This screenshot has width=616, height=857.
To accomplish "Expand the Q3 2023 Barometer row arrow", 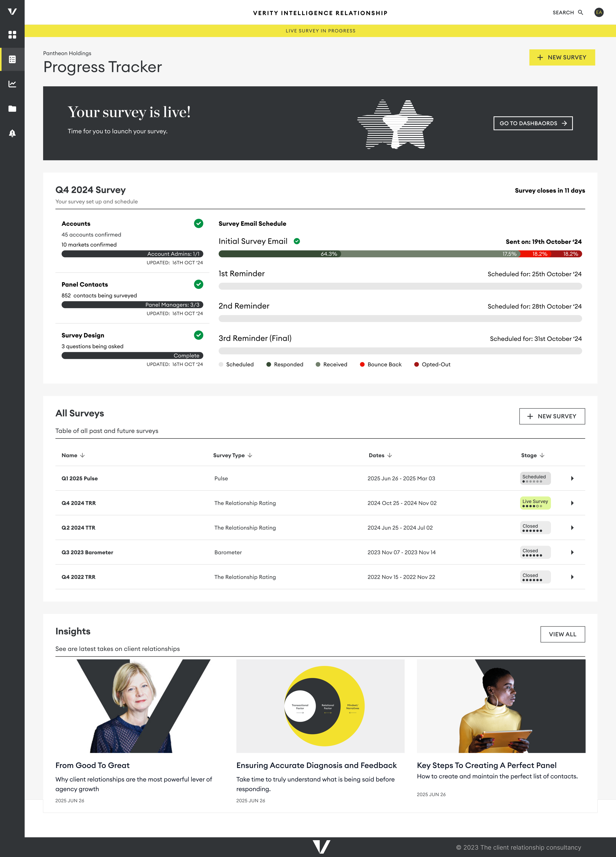I will pos(572,552).
